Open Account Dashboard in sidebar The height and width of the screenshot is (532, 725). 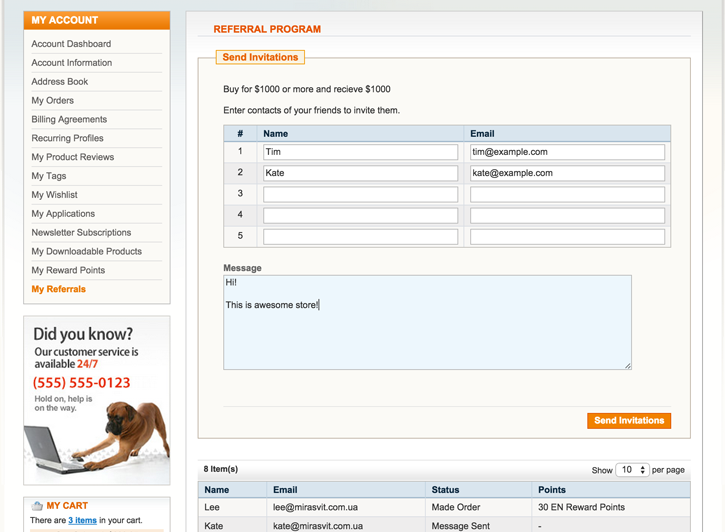tap(71, 44)
